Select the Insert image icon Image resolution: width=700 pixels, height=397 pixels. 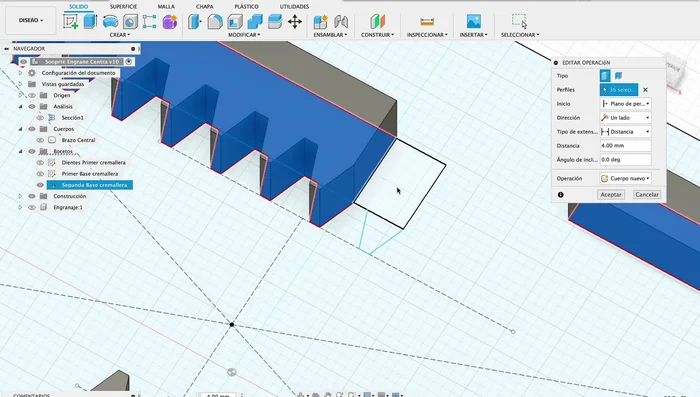474,21
